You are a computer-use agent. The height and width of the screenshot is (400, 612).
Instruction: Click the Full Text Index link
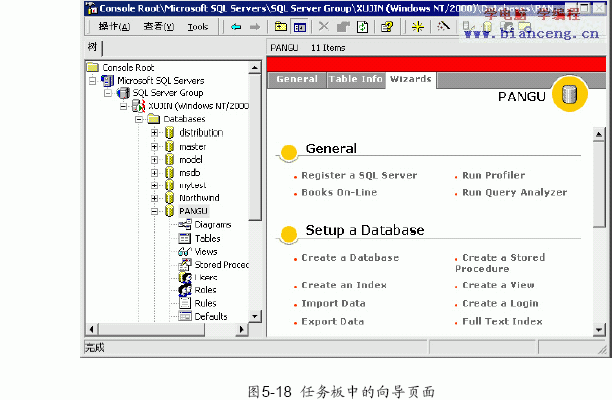(502, 322)
